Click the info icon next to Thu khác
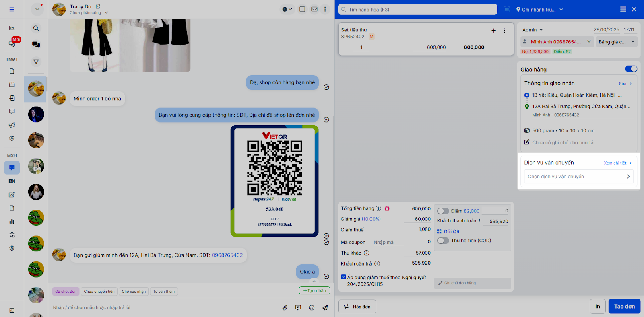This screenshot has width=644, height=317. pos(367,253)
